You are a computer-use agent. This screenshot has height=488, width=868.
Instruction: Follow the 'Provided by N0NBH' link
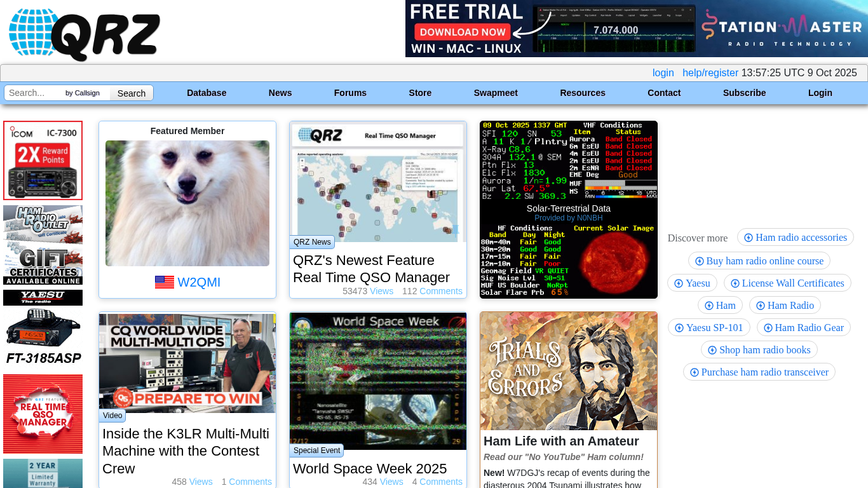click(x=569, y=218)
